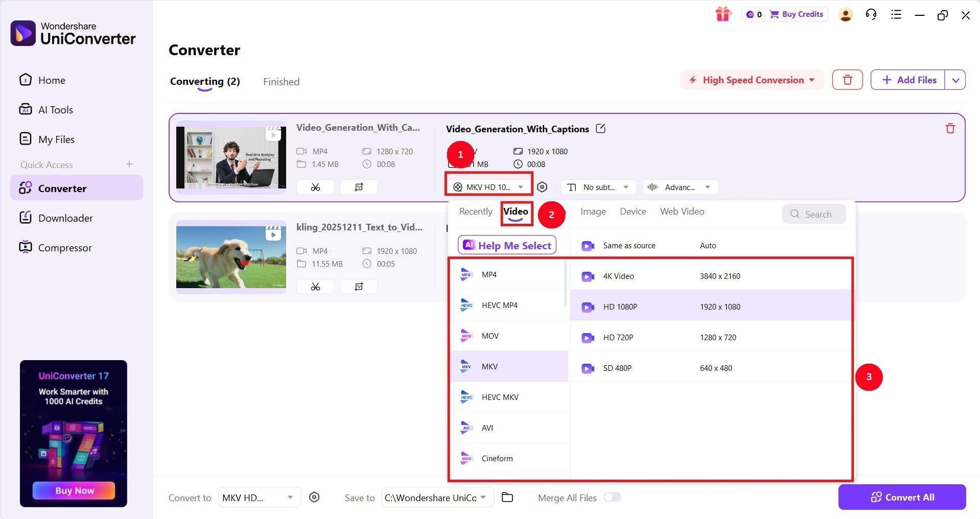The image size is (980, 519).
Task: Delete Video_Generation_With_Captions using the trash icon
Action: 950,128
